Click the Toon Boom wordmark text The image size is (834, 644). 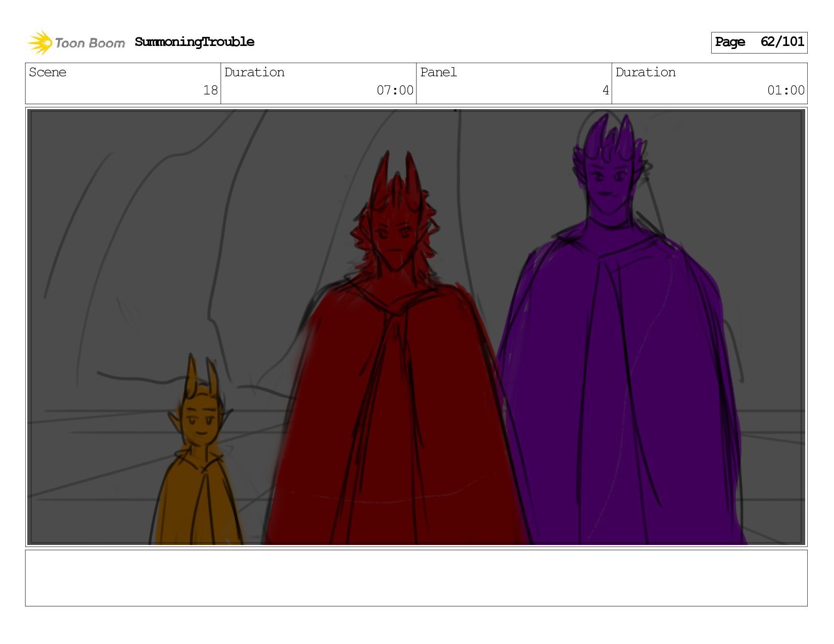point(90,43)
